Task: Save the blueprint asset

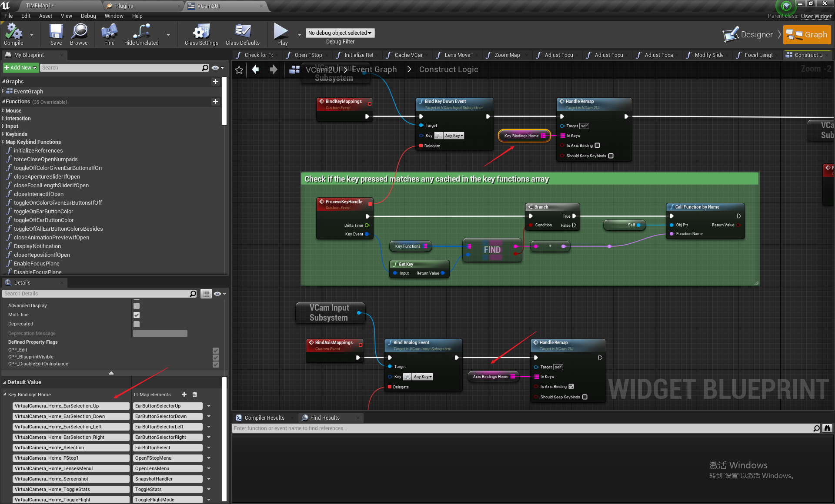Action: click(x=56, y=34)
